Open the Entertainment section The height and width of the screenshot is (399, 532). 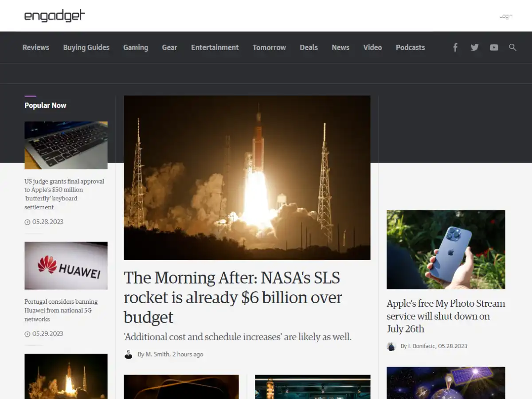coord(215,47)
